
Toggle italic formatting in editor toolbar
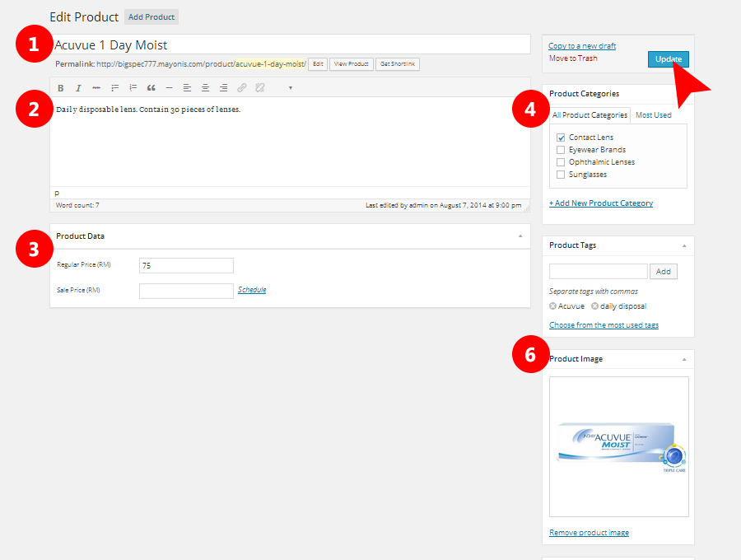78,88
